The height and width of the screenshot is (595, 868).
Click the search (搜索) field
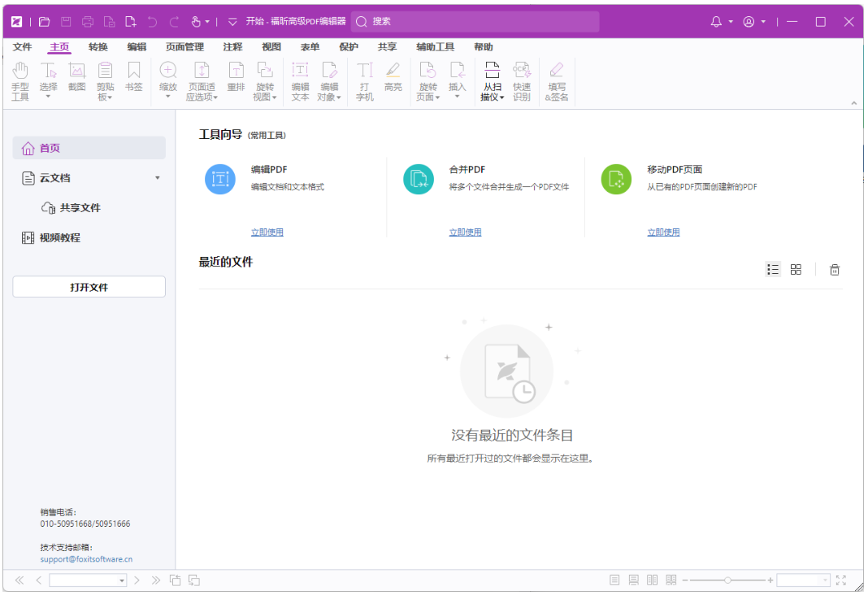[475, 22]
